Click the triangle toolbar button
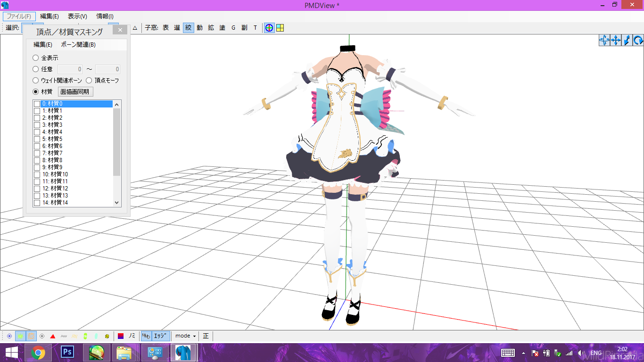 [135, 28]
